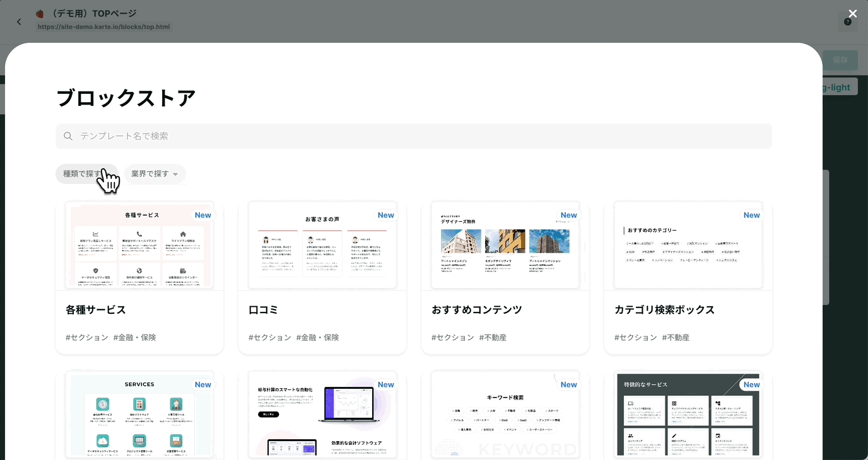868x460 pixels.
Task: Click #セクション tag on 各種サービス card
Action: point(87,338)
